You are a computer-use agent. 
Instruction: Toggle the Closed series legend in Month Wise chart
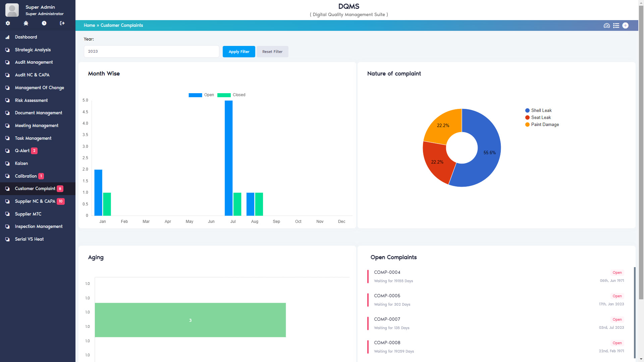[231, 95]
